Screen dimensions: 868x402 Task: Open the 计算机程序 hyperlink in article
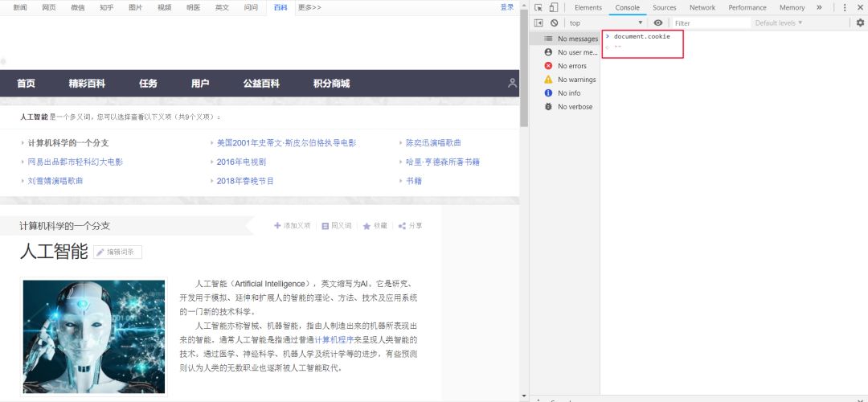(x=334, y=339)
